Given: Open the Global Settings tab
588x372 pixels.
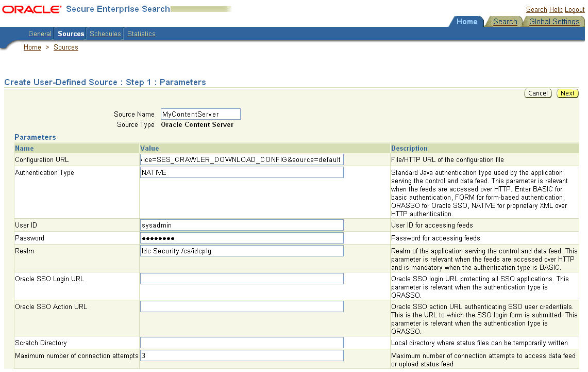Looking at the screenshot, I should pyautogui.click(x=554, y=22).
